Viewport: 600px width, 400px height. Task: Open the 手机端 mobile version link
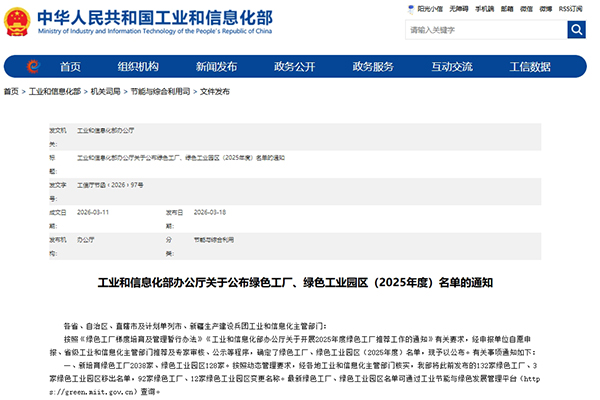[485, 8]
